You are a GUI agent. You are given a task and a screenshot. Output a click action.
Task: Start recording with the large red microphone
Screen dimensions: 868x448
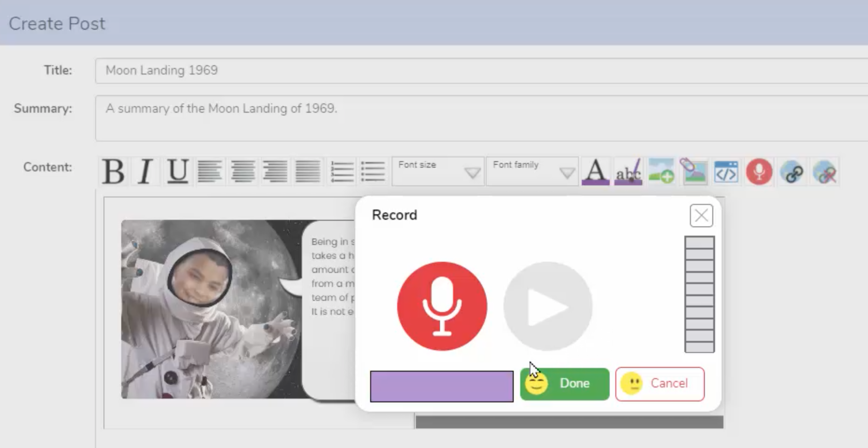coord(442,306)
